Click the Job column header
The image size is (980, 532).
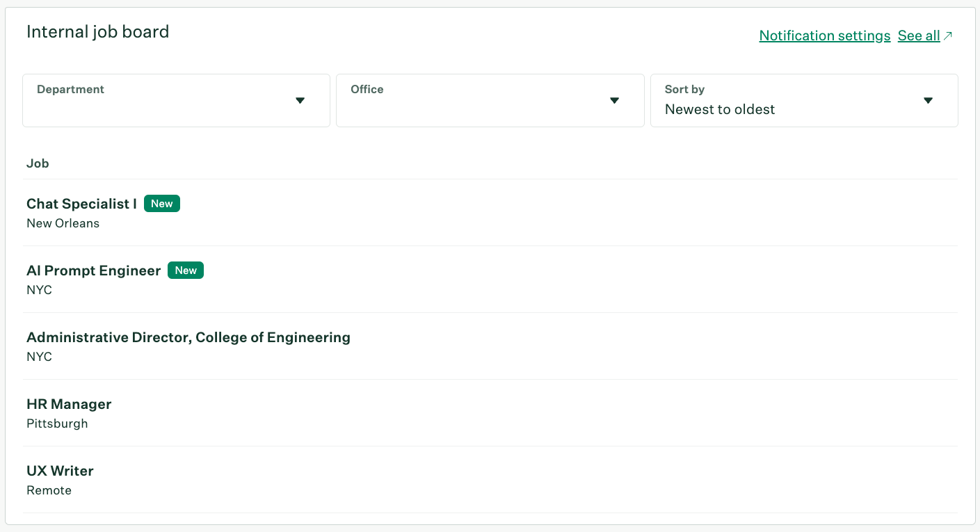tap(38, 163)
